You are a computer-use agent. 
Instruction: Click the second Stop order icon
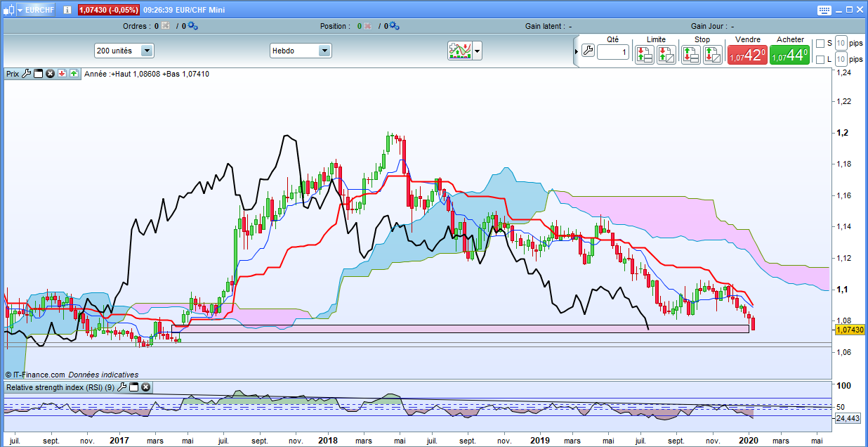(x=713, y=54)
